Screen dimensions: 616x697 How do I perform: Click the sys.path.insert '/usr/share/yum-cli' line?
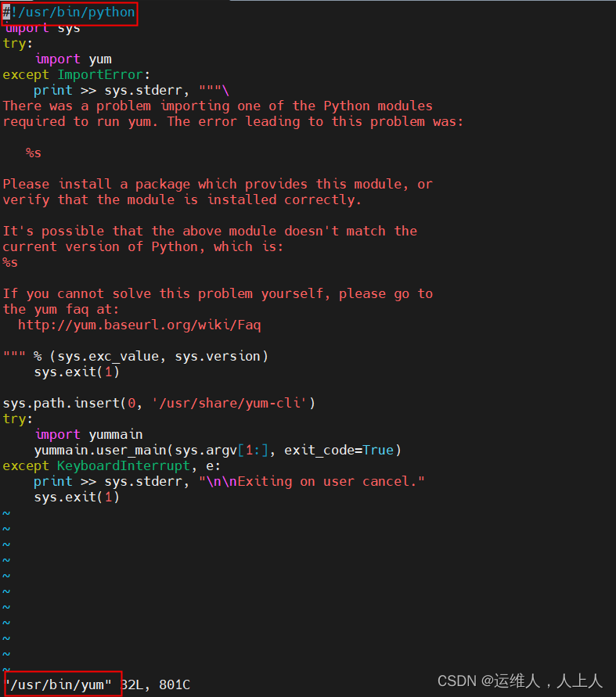pyautogui.click(x=159, y=403)
